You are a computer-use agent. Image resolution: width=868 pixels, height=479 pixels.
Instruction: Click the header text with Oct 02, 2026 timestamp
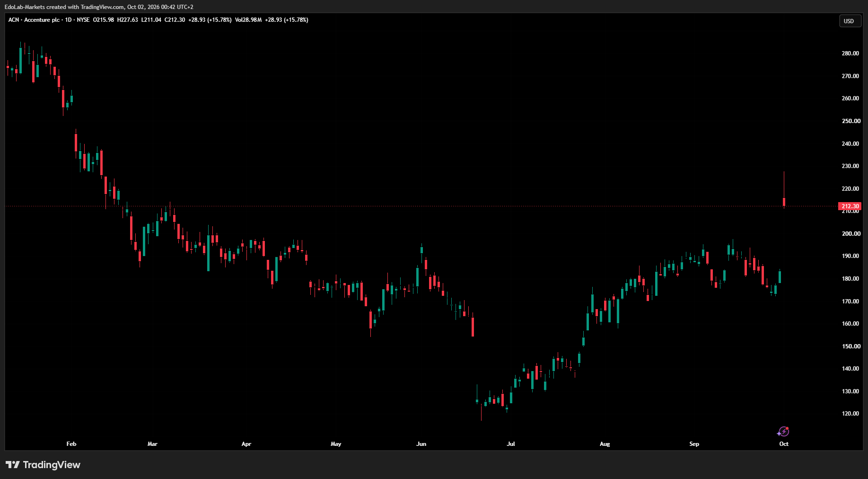pos(99,7)
